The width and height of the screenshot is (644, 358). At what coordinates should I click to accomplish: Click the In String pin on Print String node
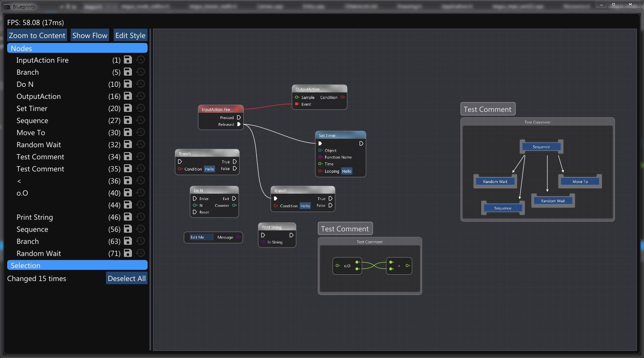pyautogui.click(x=263, y=242)
